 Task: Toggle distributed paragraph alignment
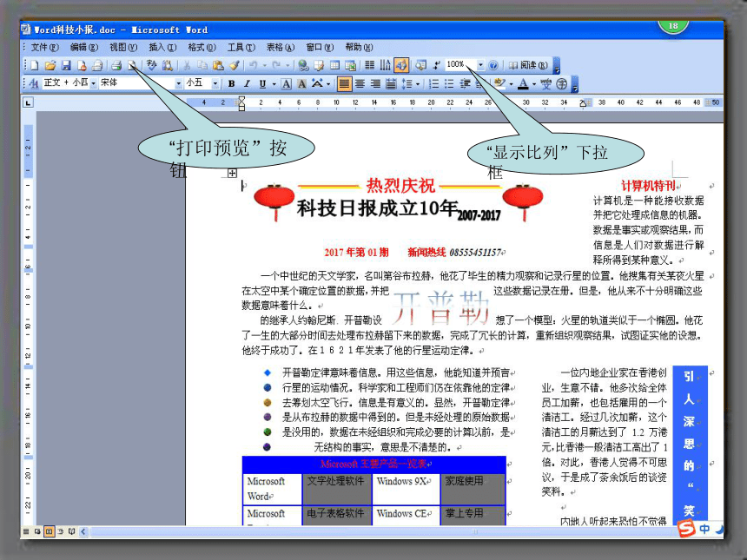(391, 84)
